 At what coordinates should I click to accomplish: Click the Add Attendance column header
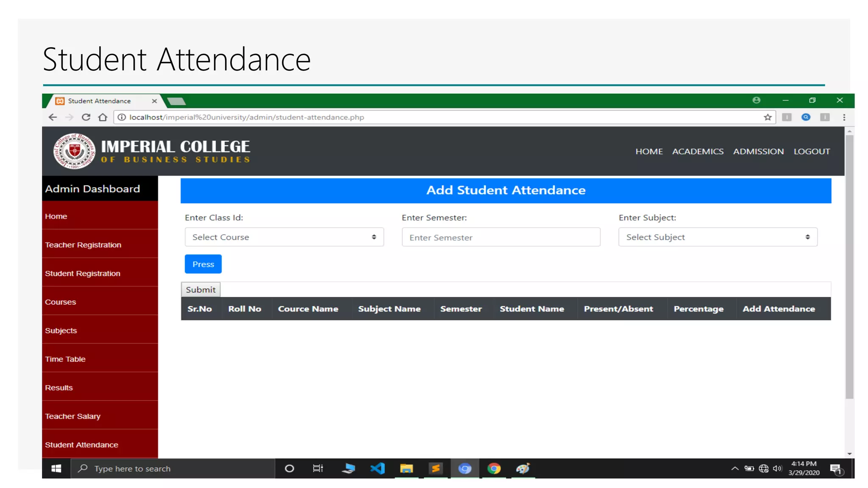click(x=779, y=309)
